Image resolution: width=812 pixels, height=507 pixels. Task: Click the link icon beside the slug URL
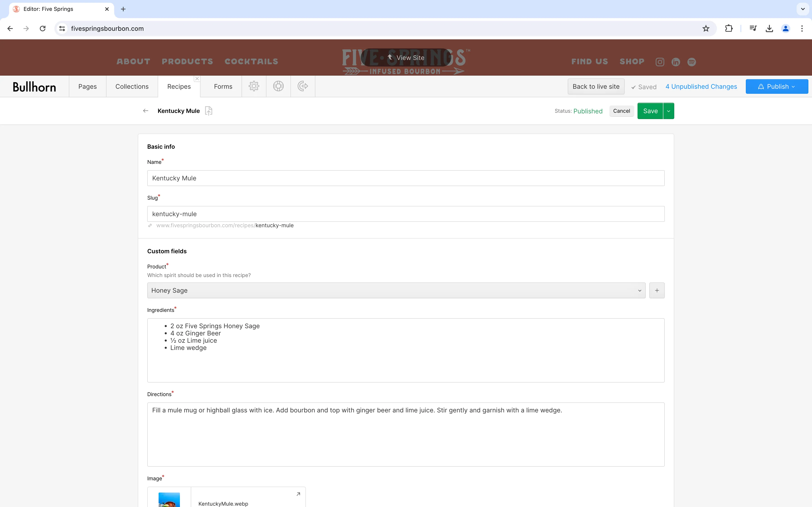[x=150, y=225]
